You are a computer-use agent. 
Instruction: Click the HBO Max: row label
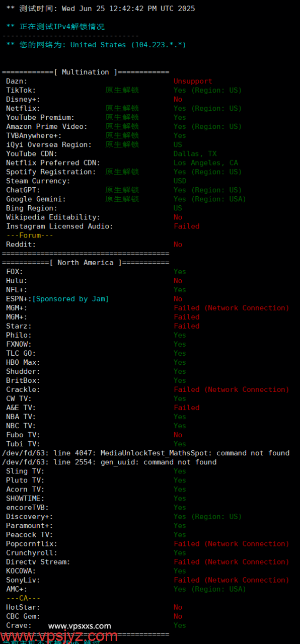pos(23,362)
